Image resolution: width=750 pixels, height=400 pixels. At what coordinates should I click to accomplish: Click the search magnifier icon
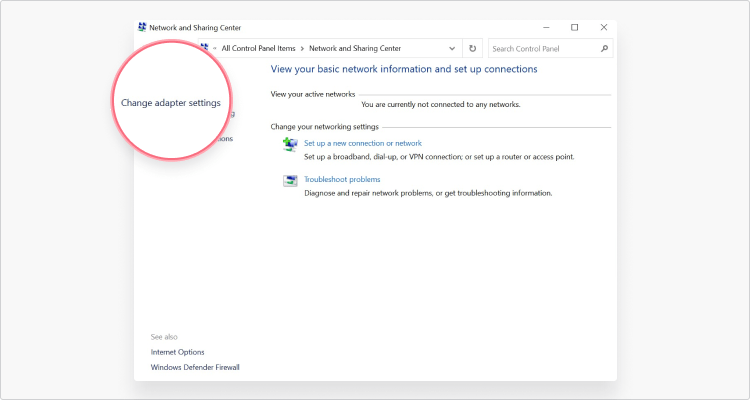tap(604, 48)
